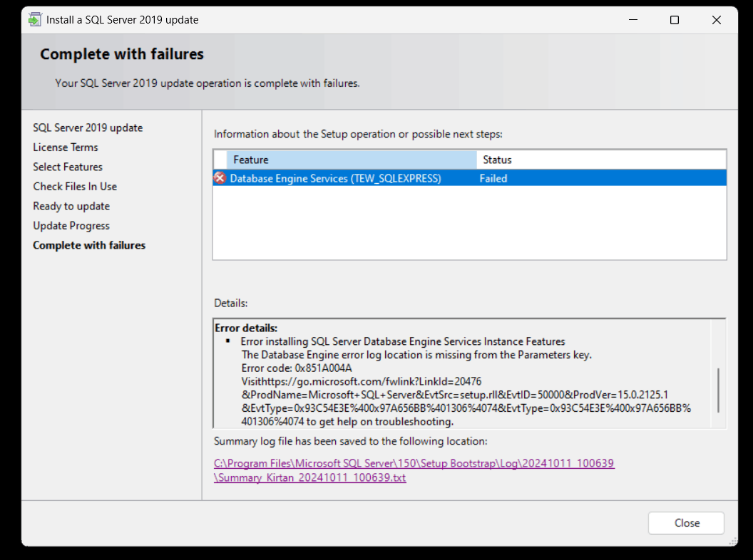753x560 pixels.
Task: Select 'License Terms' in the sidebar
Action: pyautogui.click(x=66, y=147)
